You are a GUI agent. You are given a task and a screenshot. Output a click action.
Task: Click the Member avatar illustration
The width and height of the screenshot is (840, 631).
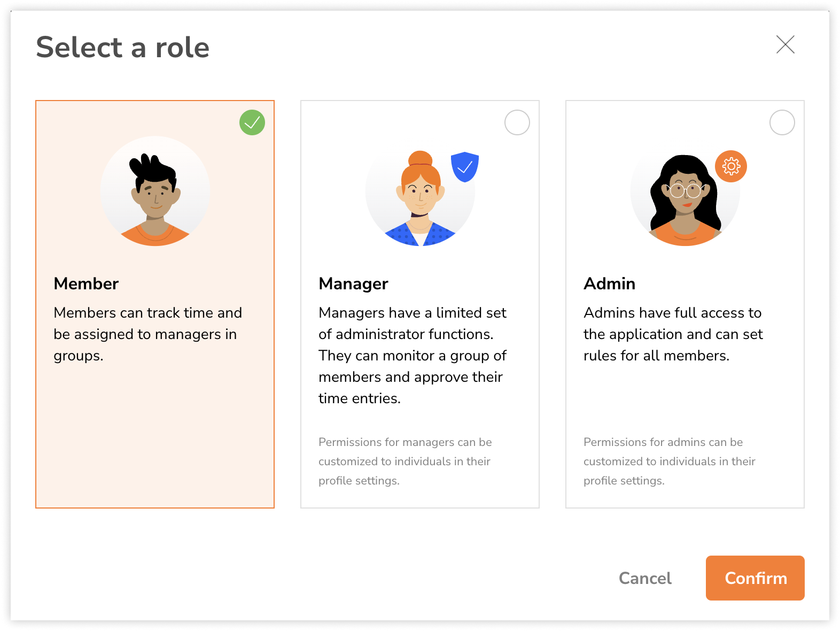[x=155, y=193]
